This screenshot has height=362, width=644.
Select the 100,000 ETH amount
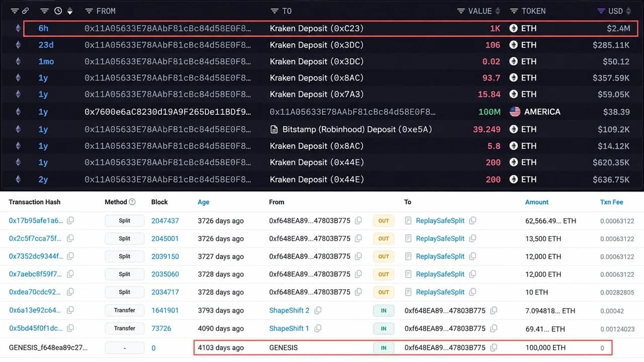tap(545, 347)
